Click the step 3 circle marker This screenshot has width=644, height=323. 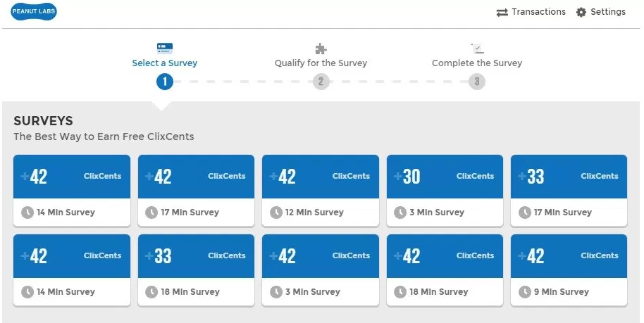[477, 82]
